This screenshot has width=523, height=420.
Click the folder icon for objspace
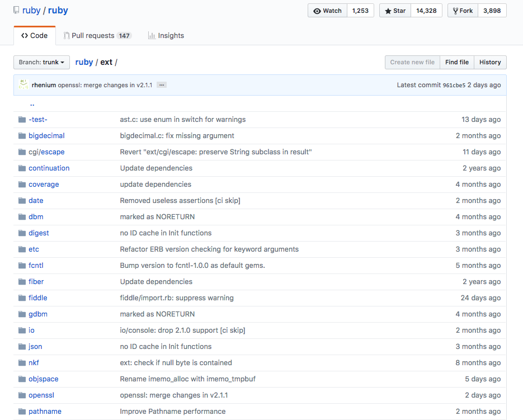click(x=22, y=379)
